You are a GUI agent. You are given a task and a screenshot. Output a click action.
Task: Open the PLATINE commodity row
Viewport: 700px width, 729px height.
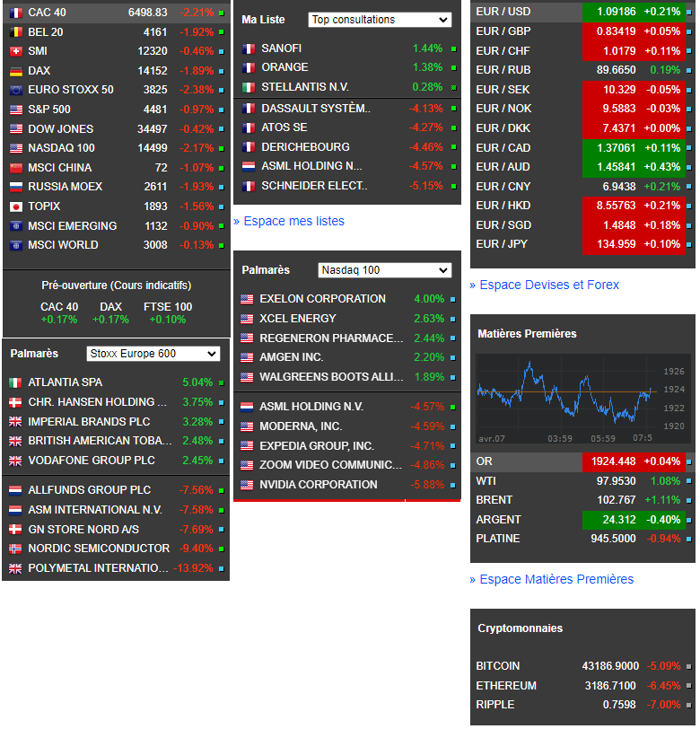582,540
